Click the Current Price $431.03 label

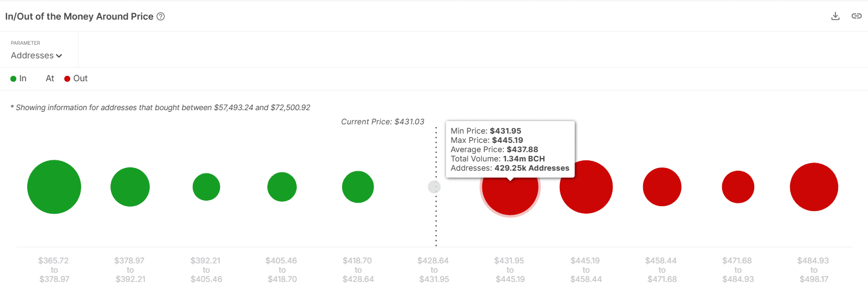tap(382, 122)
